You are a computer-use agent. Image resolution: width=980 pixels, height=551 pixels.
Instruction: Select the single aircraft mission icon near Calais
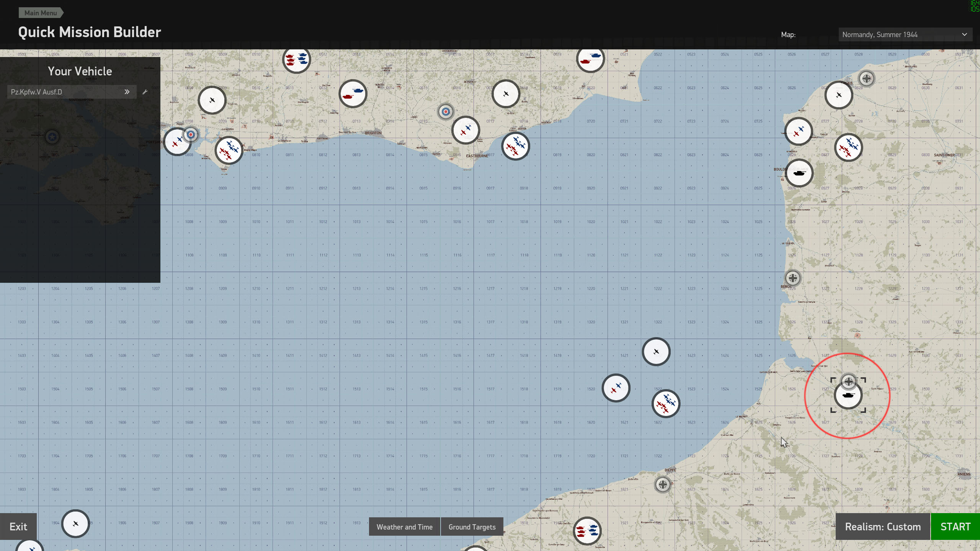[839, 95]
